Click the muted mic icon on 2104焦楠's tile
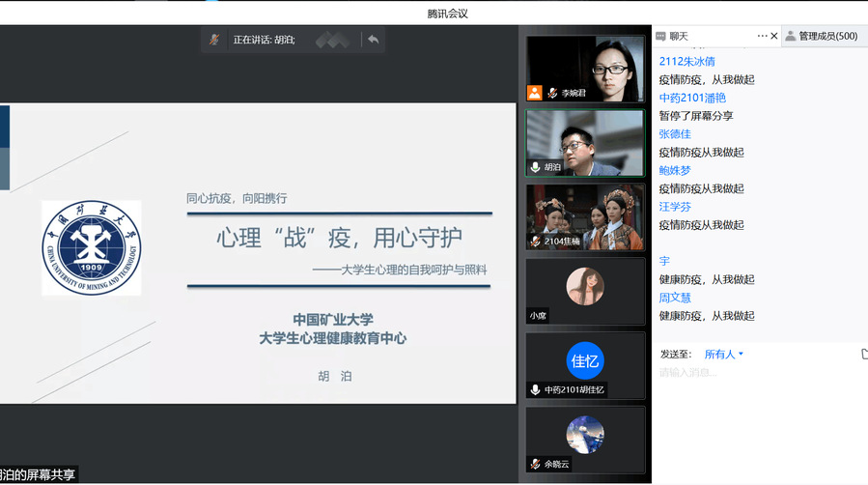Viewport: 868px width, 485px height. coord(535,241)
